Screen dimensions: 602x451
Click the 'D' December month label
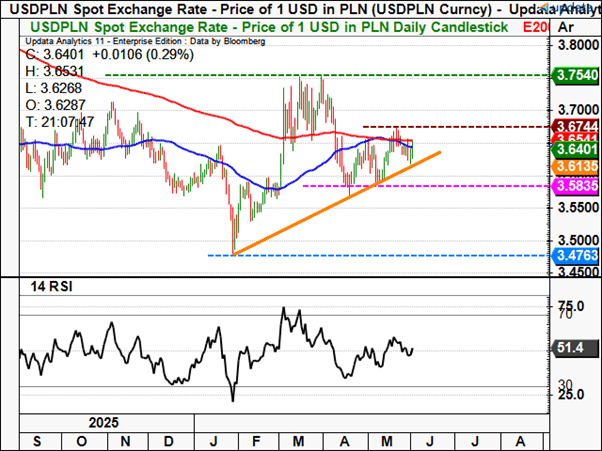tap(169, 441)
